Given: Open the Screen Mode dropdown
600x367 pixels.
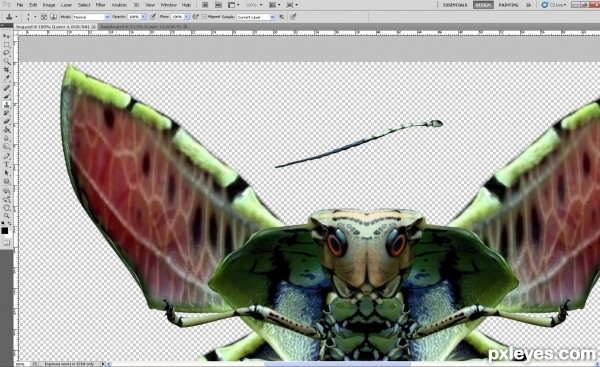Looking at the screenshot, I should pos(292,5).
